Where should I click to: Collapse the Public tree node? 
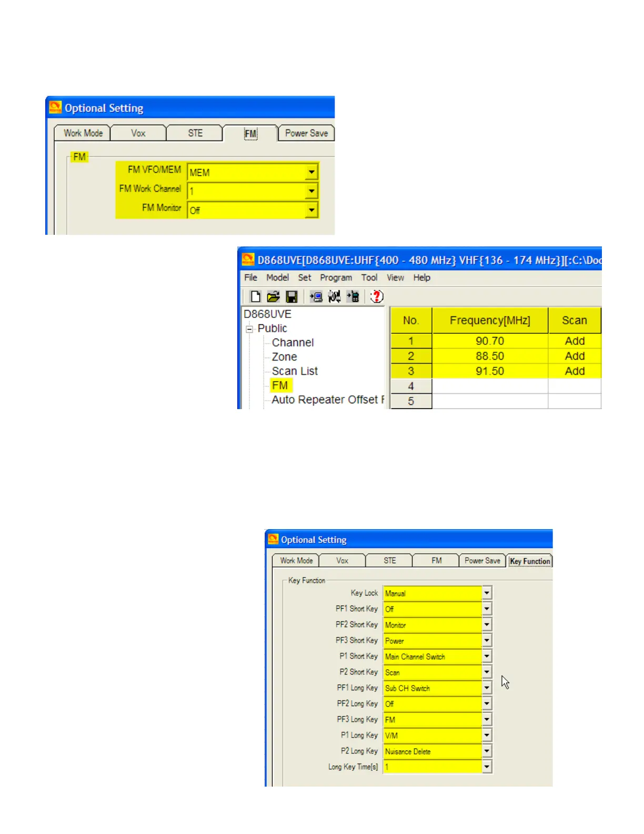pyautogui.click(x=249, y=329)
